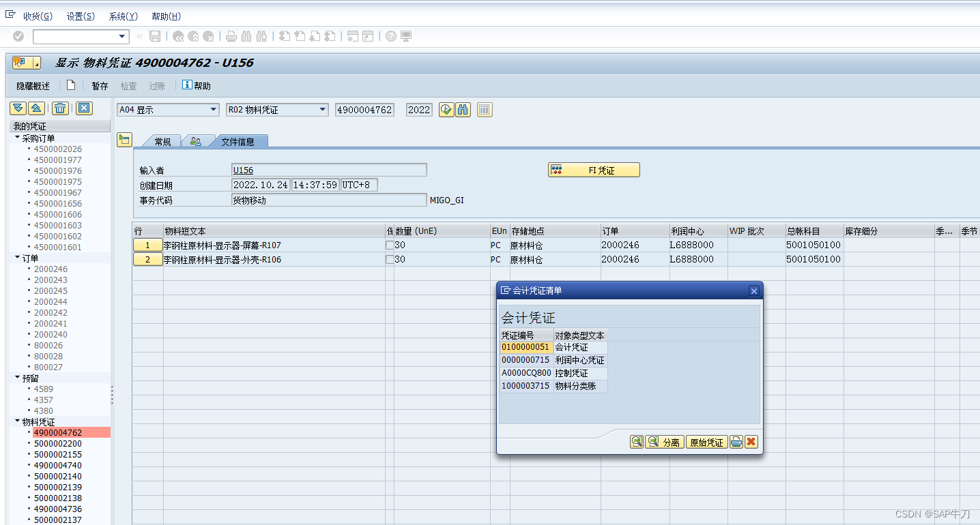Image resolution: width=980 pixels, height=525 pixels.
Task: Toggle checkbox in row 2 外壳-R106
Action: coord(390,259)
